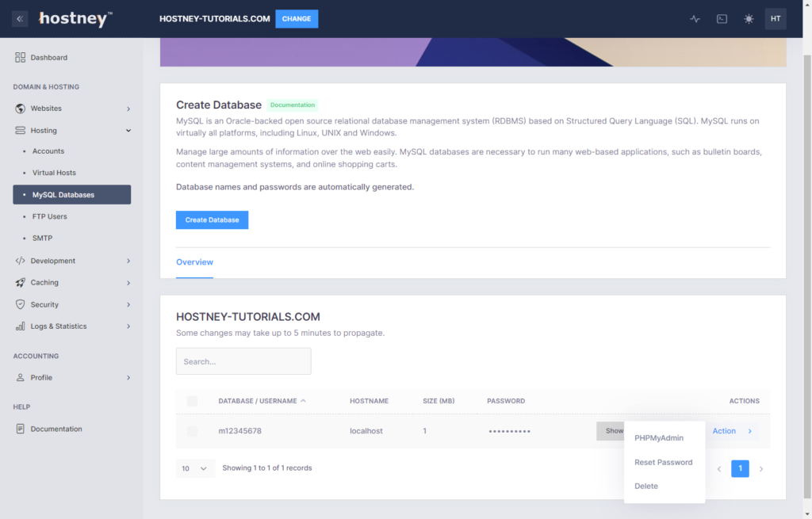Open Logs & Statistics via its chart icon
Image resolution: width=812 pixels, height=519 pixels.
[x=19, y=326]
